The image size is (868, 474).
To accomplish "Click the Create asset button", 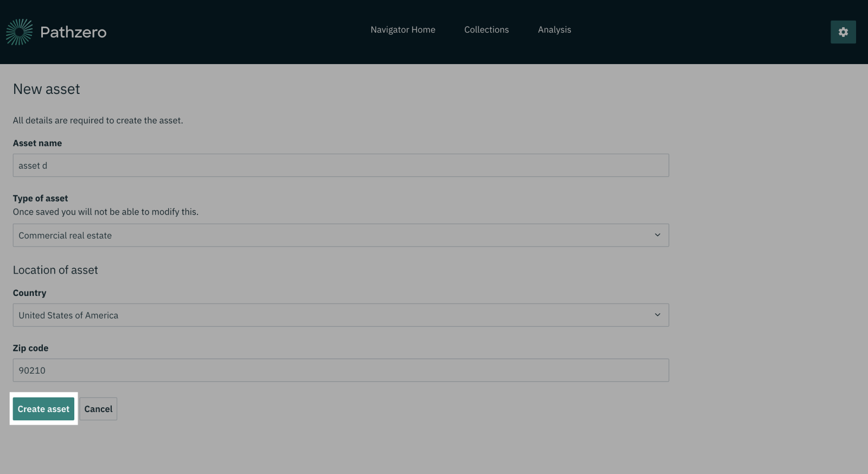I will [43, 409].
